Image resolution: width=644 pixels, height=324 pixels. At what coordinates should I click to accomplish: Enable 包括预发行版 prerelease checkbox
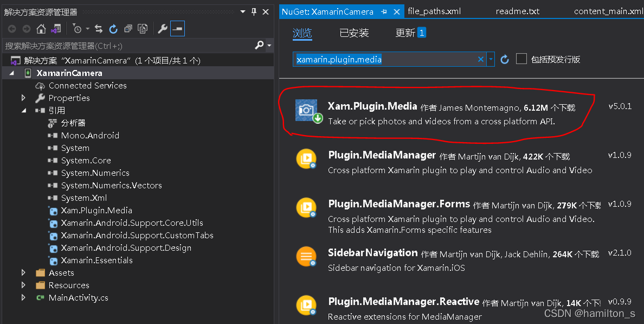pos(521,59)
